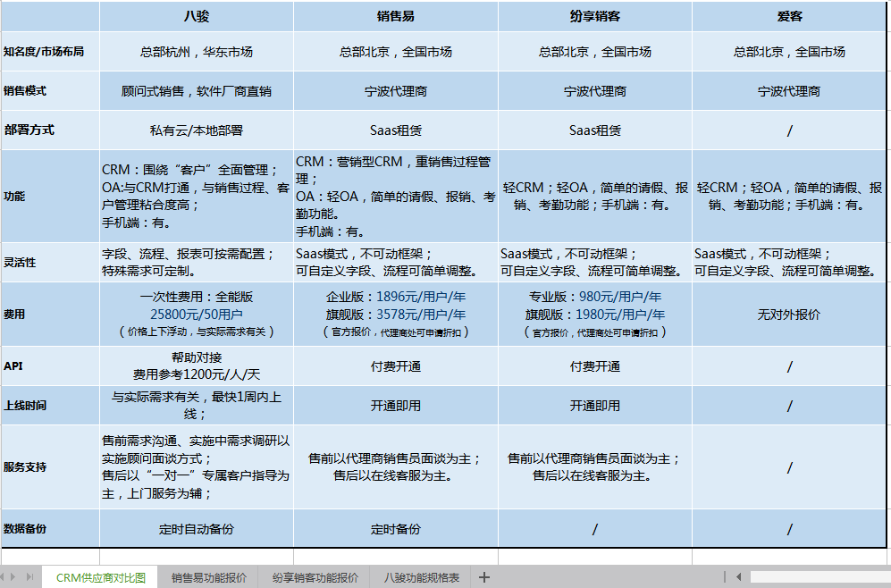Select the 25800元/50用户 fee cell
The width and height of the screenshot is (891, 588).
197,315
